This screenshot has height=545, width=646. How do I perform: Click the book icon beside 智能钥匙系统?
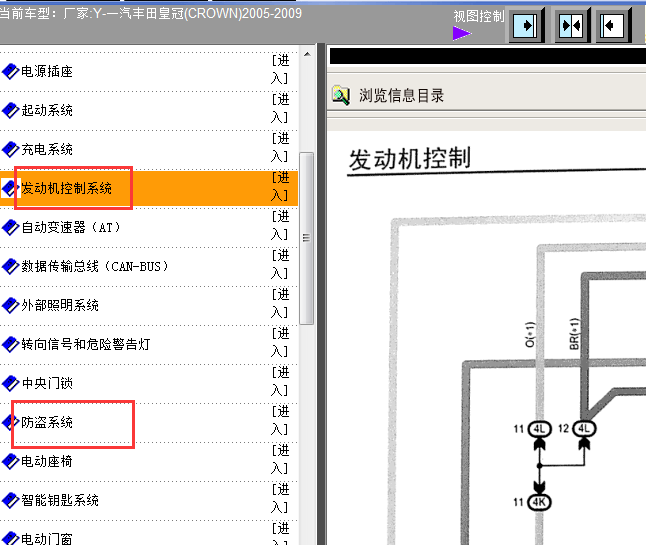[10, 500]
